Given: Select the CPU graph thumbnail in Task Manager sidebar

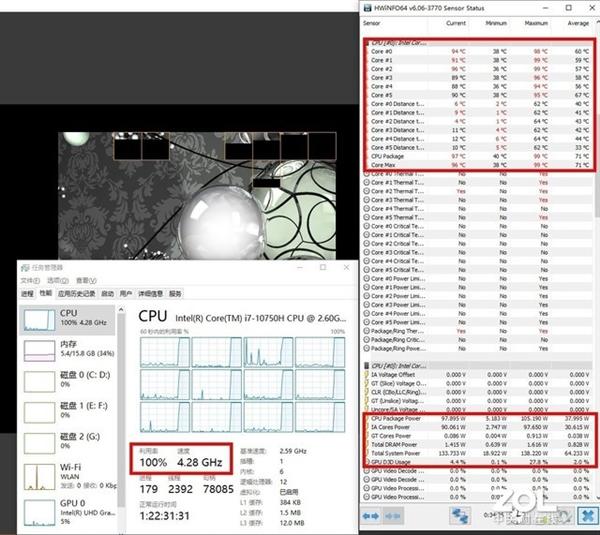Looking at the screenshot, I should [39, 320].
